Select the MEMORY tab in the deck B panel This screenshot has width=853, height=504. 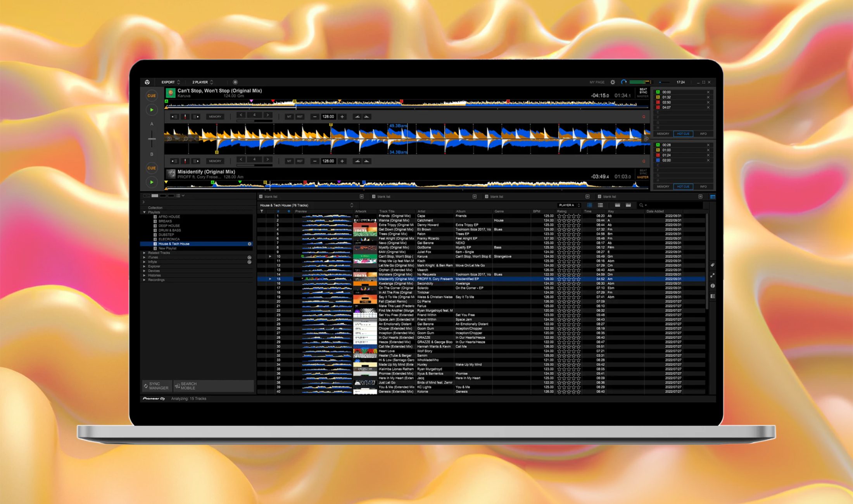click(x=663, y=186)
